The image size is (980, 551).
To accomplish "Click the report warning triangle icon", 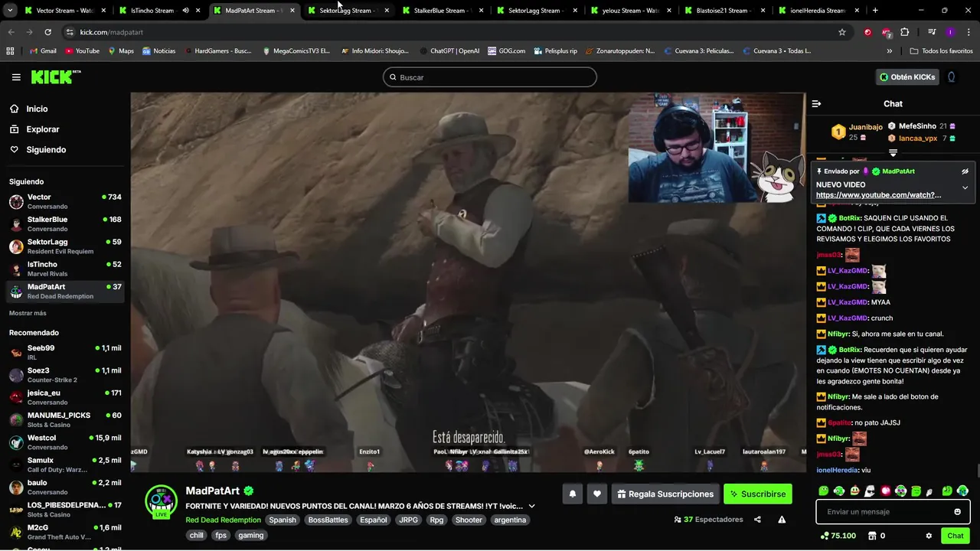I will 782,520.
